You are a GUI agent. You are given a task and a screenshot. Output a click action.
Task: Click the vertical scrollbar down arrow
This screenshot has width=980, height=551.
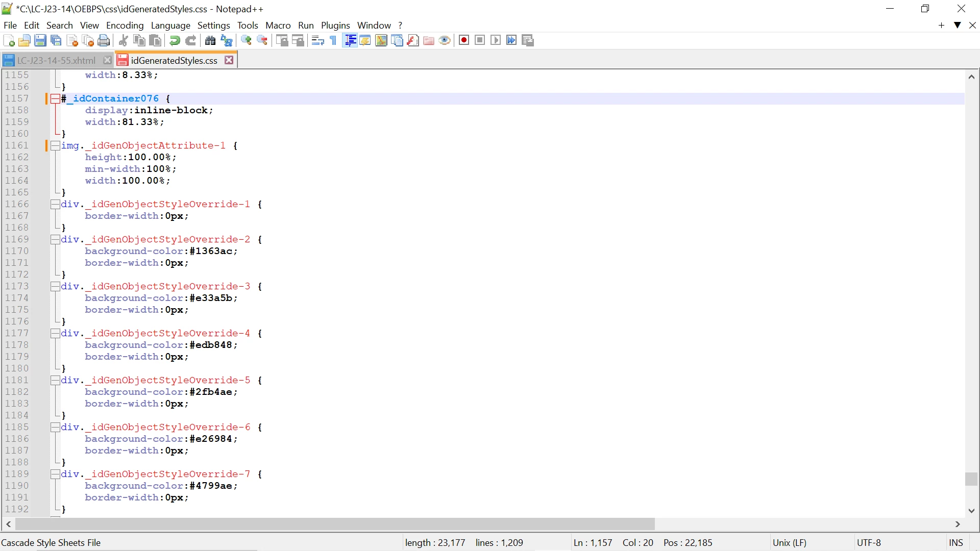(971, 511)
